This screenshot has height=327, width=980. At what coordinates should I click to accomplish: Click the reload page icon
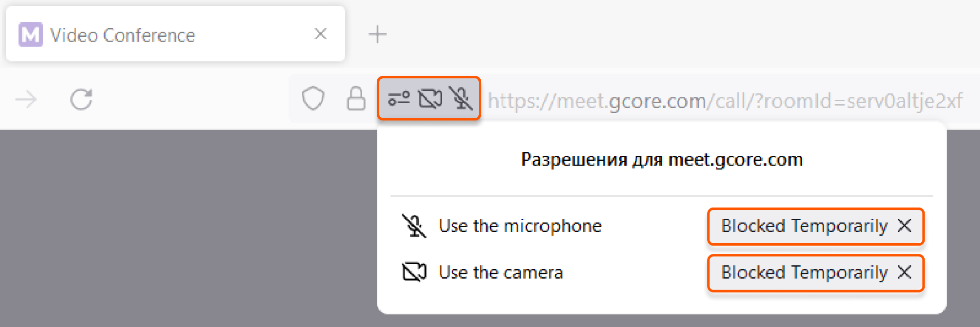pyautogui.click(x=81, y=99)
